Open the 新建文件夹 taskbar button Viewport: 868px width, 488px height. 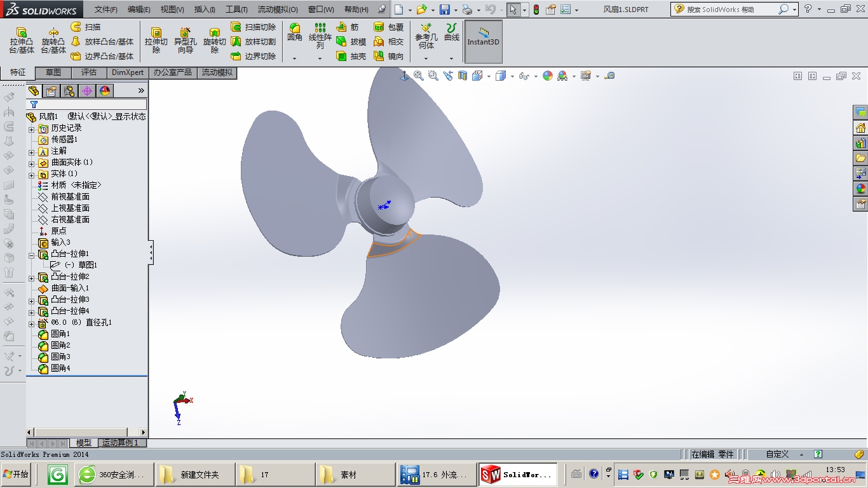click(194, 475)
